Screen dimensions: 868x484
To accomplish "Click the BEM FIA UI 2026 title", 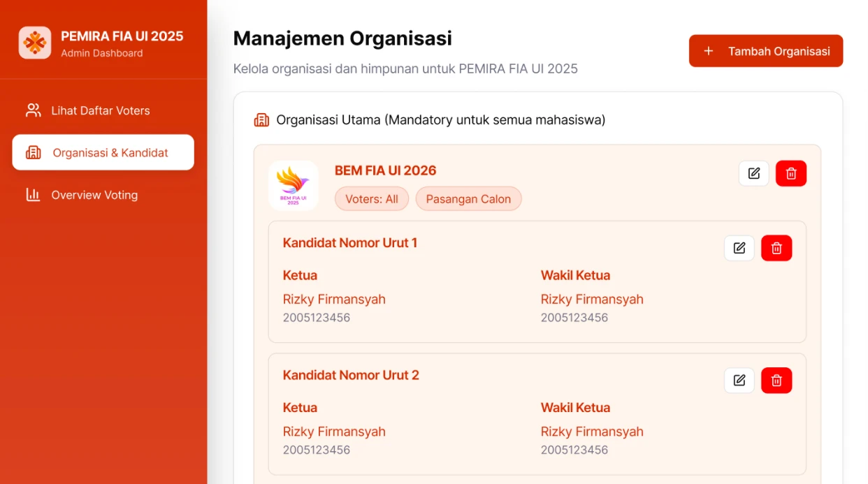I will 385,170.
